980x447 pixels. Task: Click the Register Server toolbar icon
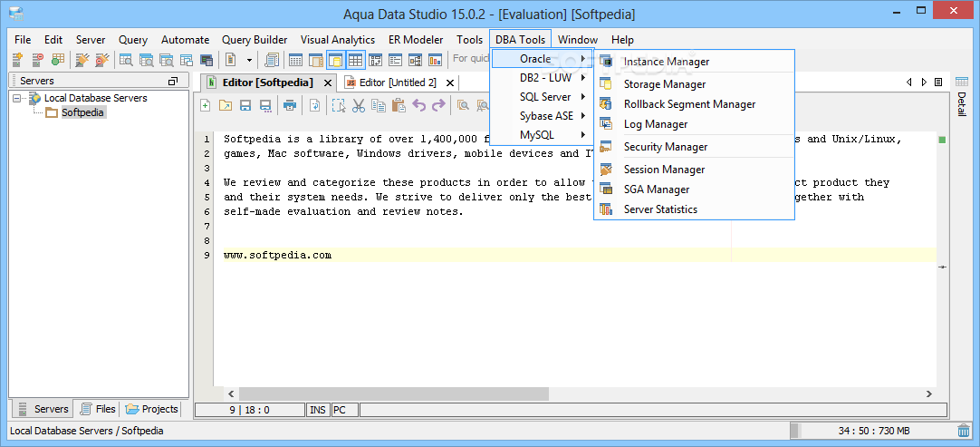pos(17,60)
